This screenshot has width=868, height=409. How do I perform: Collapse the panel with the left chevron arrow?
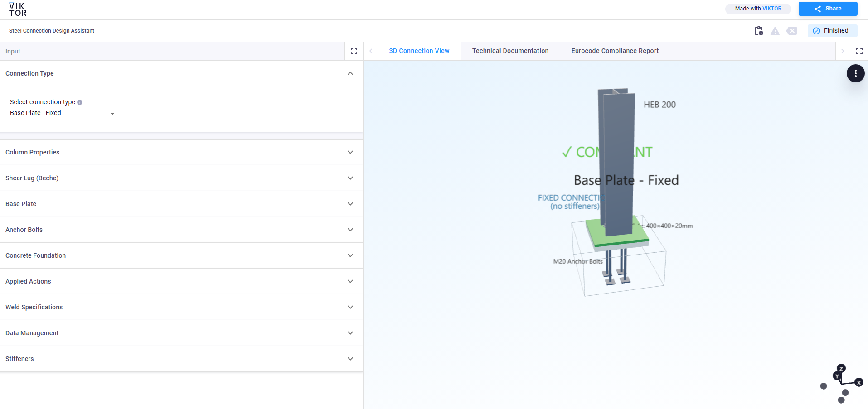pos(370,51)
